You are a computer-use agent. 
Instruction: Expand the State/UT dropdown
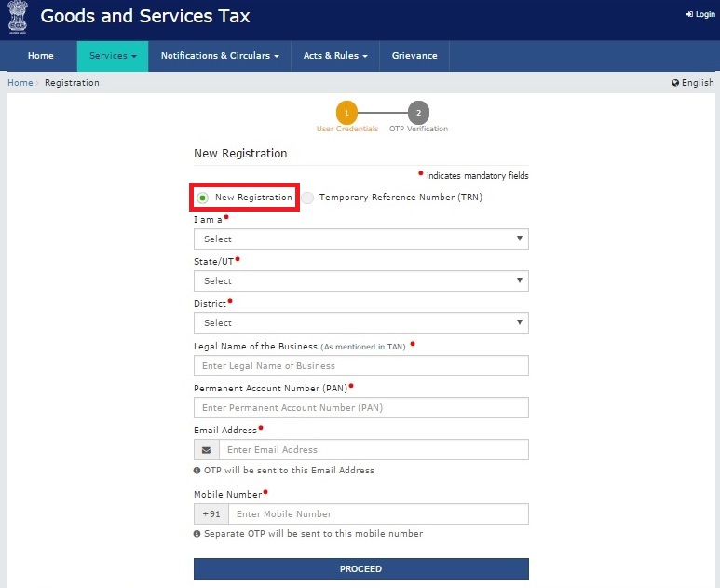(360, 281)
